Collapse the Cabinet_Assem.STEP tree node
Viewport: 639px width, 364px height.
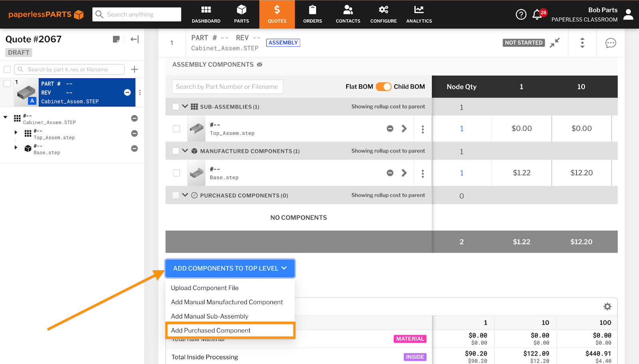pyautogui.click(x=6, y=117)
